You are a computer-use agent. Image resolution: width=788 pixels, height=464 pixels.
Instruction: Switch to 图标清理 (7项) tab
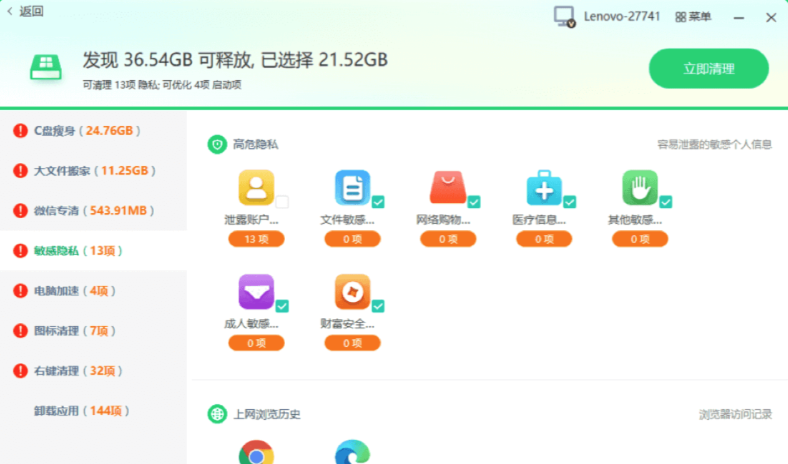pyautogui.click(x=93, y=331)
